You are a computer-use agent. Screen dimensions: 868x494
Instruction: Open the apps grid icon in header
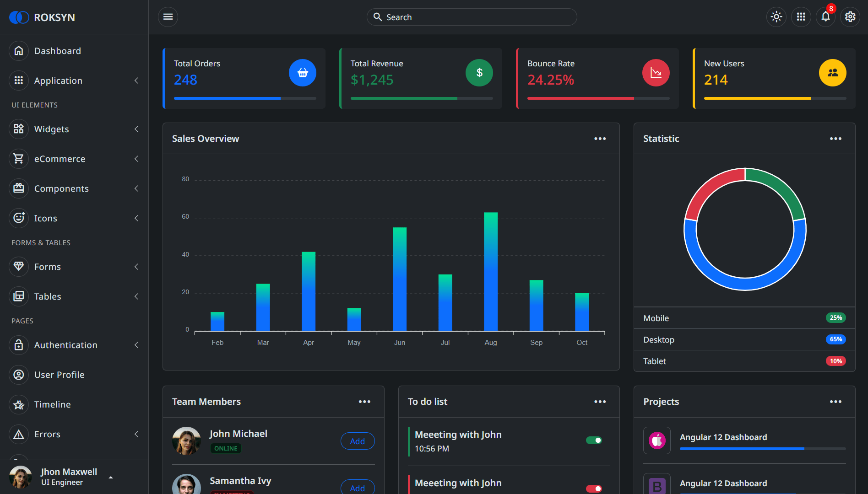[x=801, y=17]
